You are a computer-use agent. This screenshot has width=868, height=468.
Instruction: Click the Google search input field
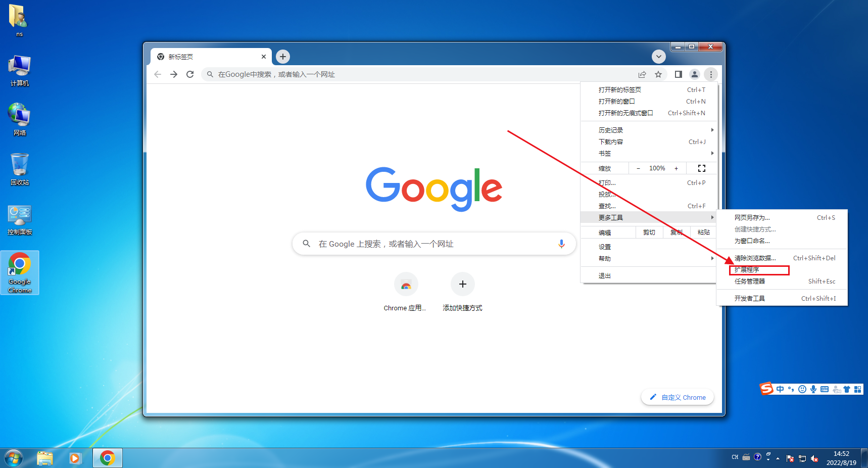pyautogui.click(x=434, y=244)
